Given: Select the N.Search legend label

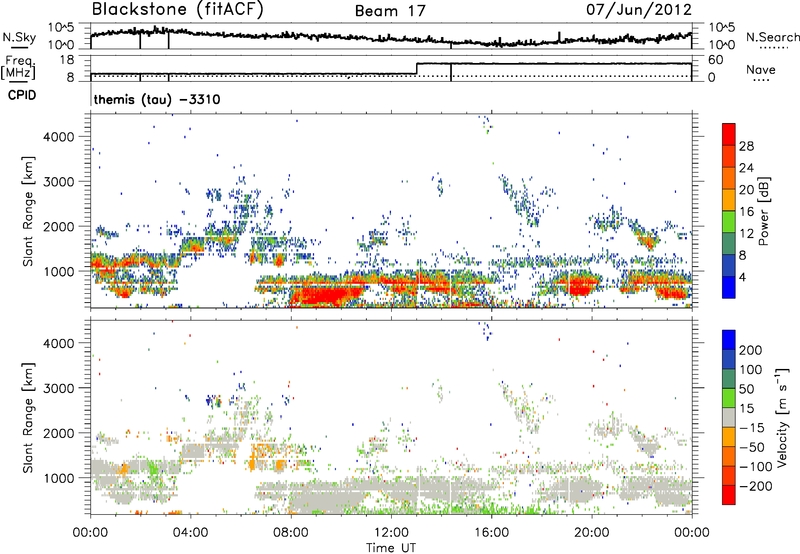Looking at the screenshot, I should [x=772, y=37].
